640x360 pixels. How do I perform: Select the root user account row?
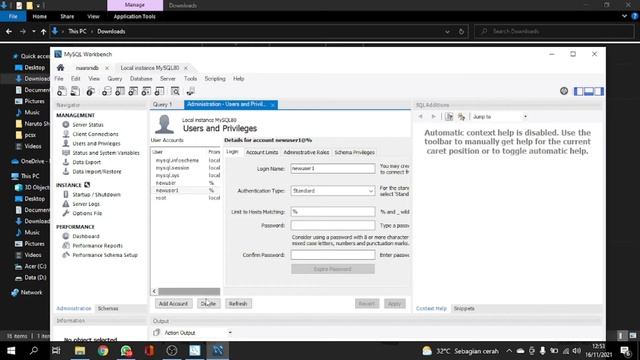(x=186, y=198)
